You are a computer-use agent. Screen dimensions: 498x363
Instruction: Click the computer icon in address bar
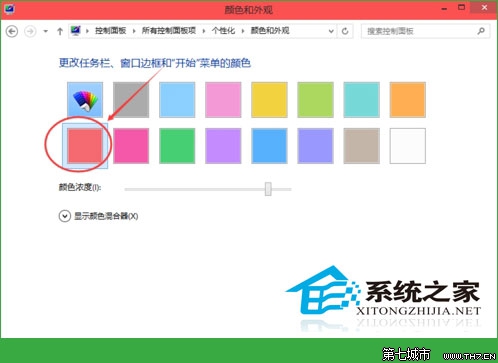tap(76, 31)
